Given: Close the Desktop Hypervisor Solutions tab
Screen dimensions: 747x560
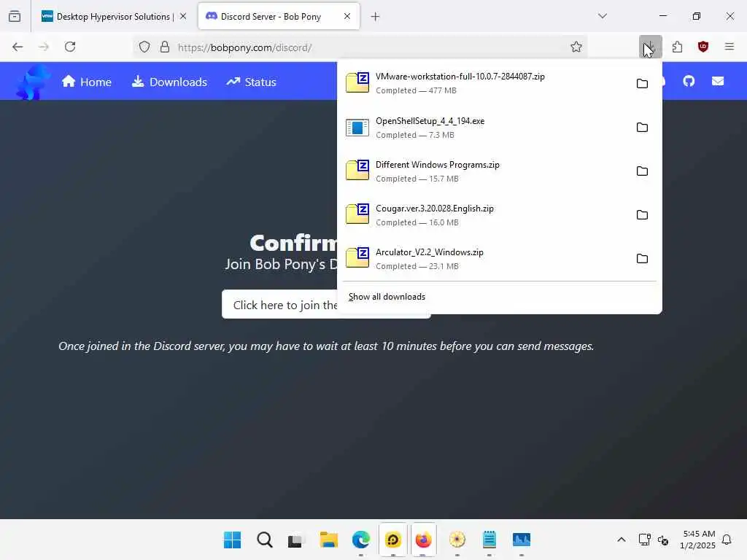Looking at the screenshot, I should pyautogui.click(x=183, y=16).
